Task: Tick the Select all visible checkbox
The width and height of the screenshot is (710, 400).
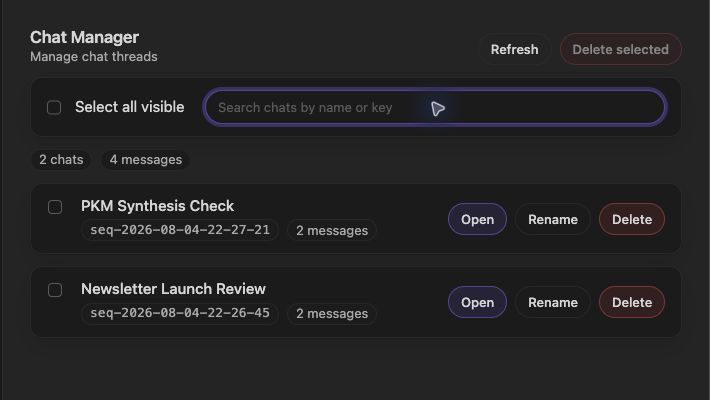Action: coord(54,107)
